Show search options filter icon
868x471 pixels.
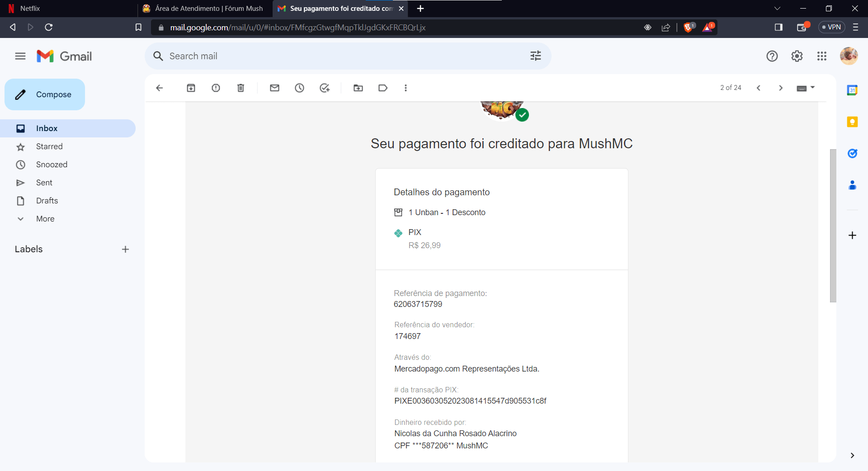coord(536,56)
